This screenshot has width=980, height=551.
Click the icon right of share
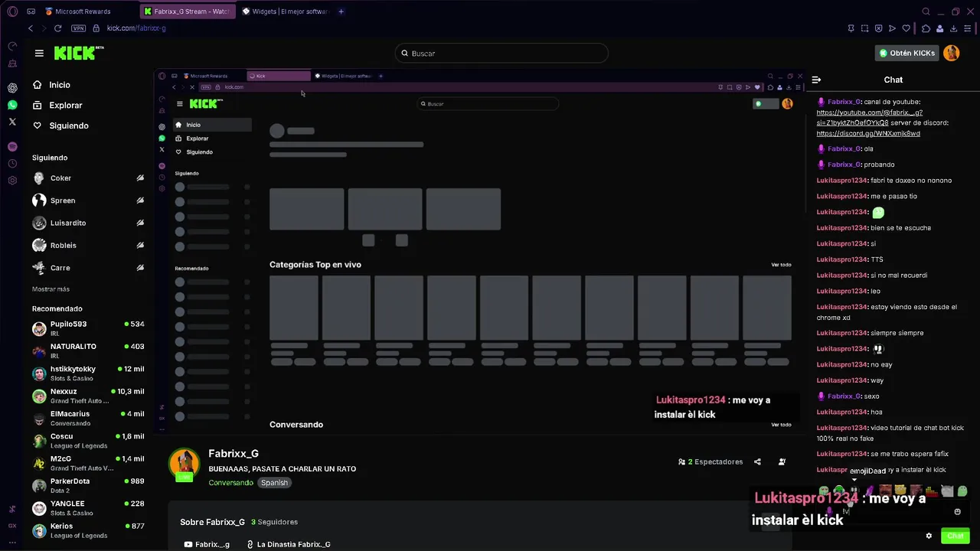(x=782, y=461)
